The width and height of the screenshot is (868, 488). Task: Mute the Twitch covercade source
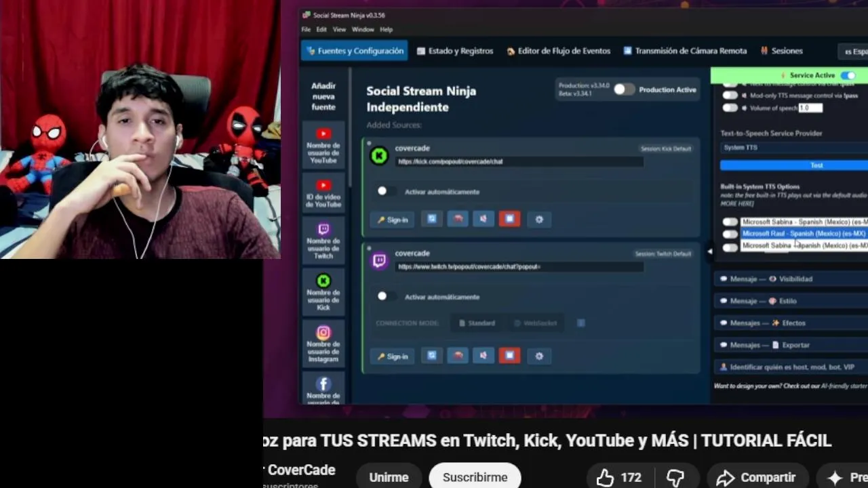point(484,355)
